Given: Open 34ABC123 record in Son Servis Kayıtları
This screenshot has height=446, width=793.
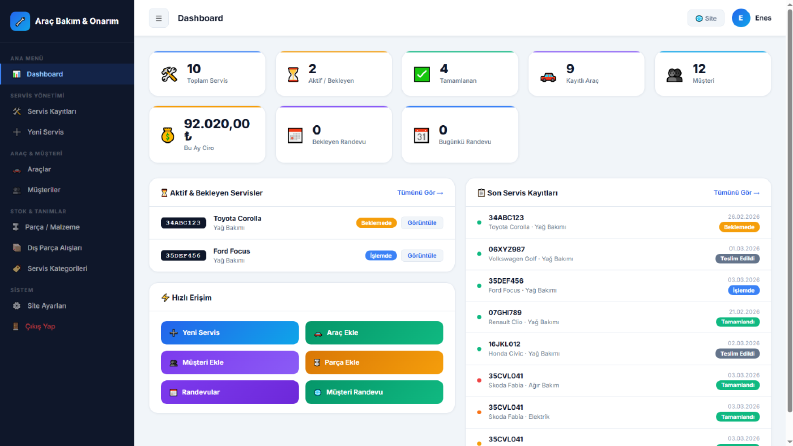Looking at the screenshot, I should pyautogui.click(x=618, y=222).
